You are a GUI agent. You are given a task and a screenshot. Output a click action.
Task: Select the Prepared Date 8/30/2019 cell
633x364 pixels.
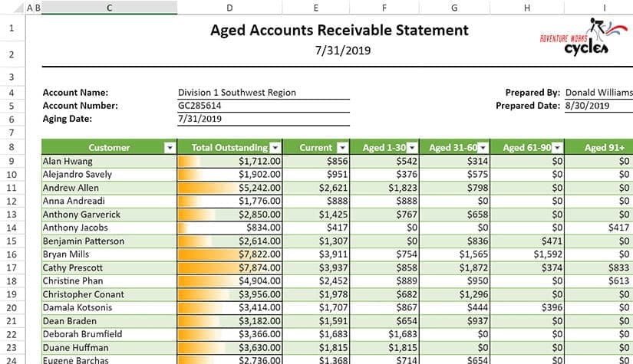597,106
